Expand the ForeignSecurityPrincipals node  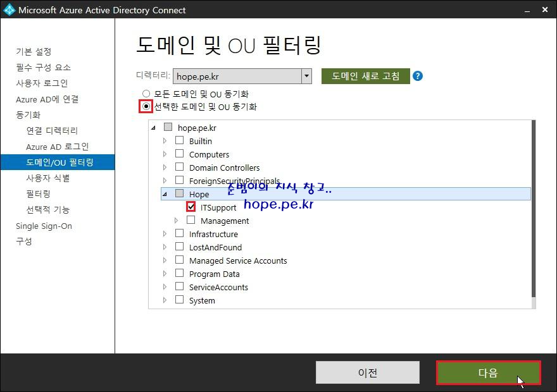165,181
